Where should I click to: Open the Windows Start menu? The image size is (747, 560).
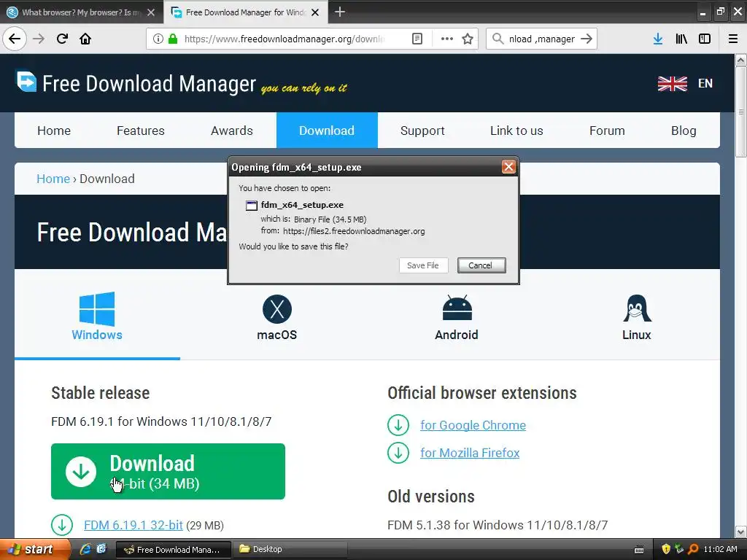click(x=34, y=550)
